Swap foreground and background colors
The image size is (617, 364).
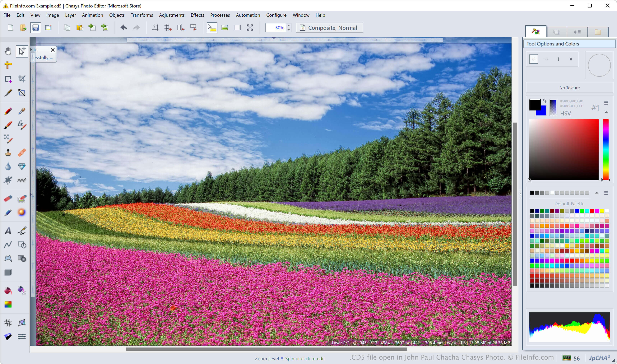coord(544,101)
